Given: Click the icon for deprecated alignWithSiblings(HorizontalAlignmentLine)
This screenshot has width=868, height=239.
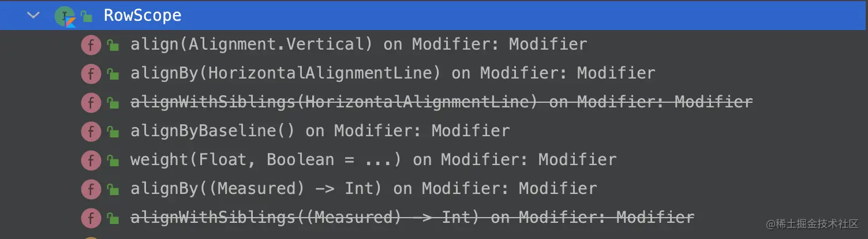Looking at the screenshot, I should click(91, 102).
